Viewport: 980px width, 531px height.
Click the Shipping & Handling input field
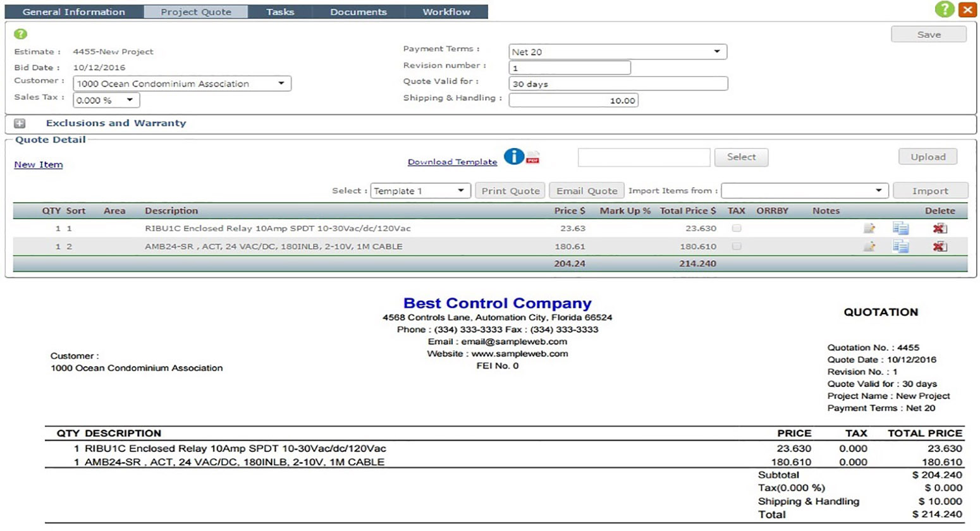pyautogui.click(x=573, y=101)
